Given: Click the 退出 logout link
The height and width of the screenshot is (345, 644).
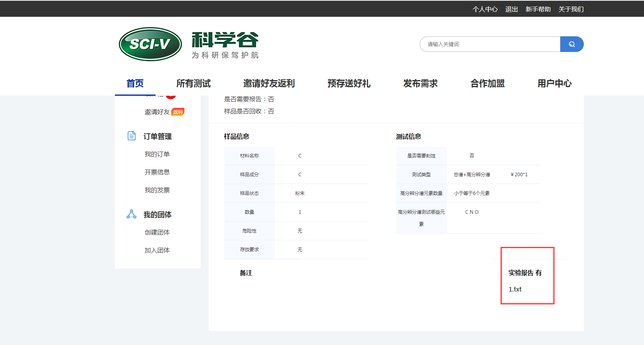Looking at the screenshot, I should point(511,9).
